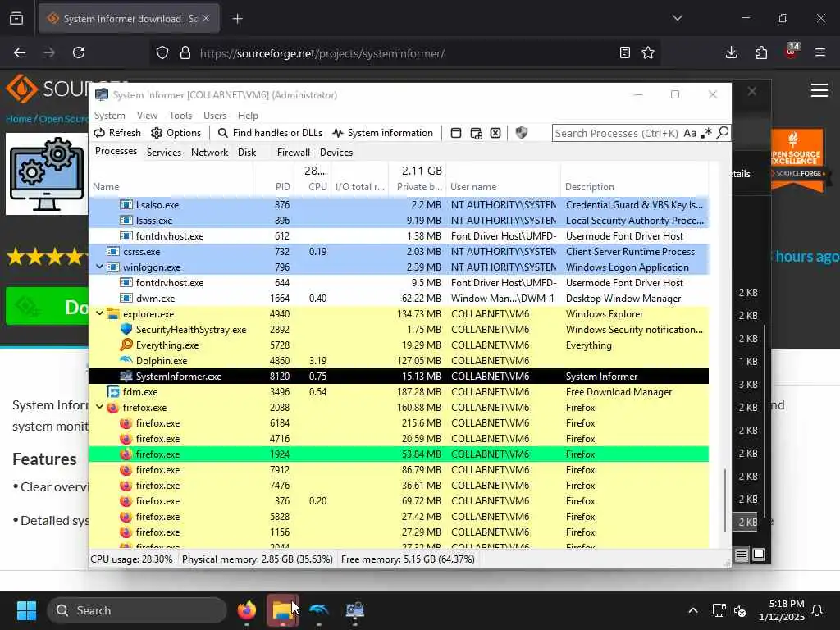Open the System menu
This screenshot has width=840, height=630.
click(x=109, y=116)
